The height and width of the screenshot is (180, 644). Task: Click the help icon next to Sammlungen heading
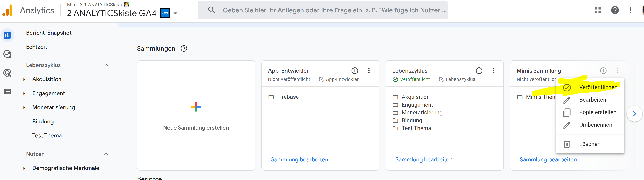coord(184,49)
